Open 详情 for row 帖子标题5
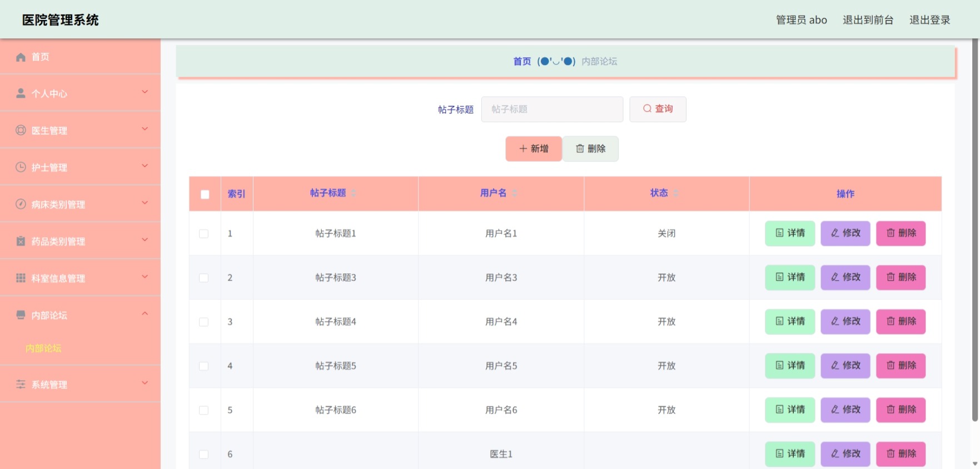The width and height of the screenshot is (980, 469). point(790,366)
